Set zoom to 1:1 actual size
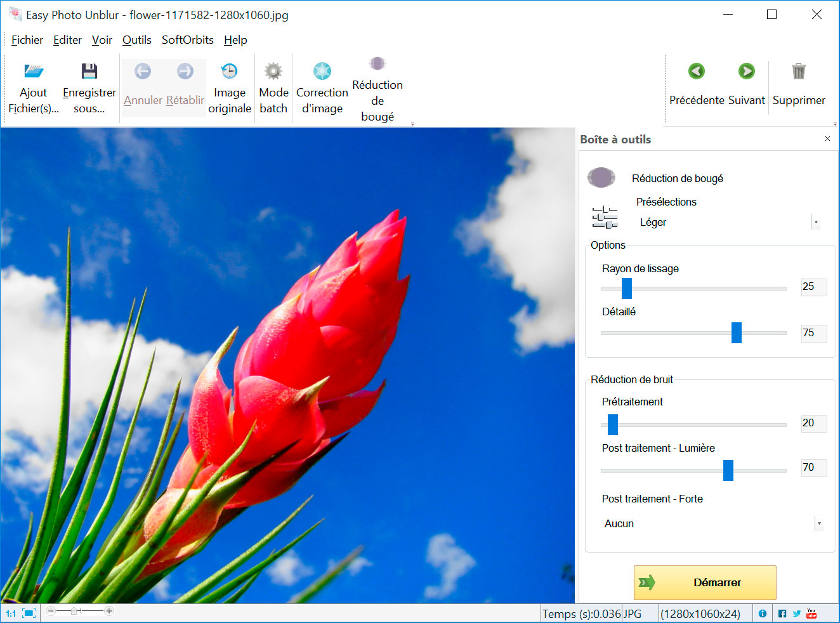The image size is (840, 623). tap(11, 613)
